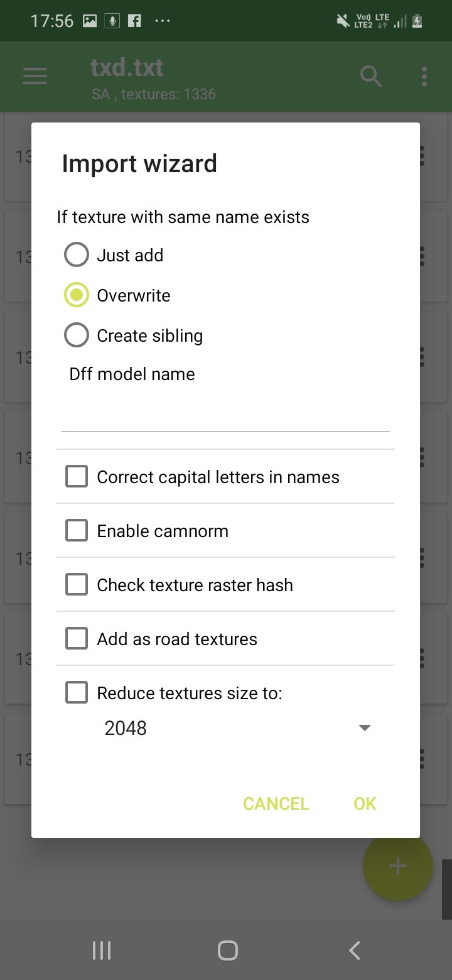Confirm the import with OK
Image resolution: width=452 pixels, height=980 pixels.
click(x=365, y=803)
